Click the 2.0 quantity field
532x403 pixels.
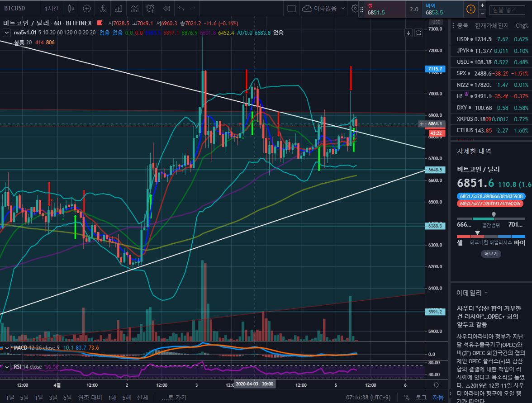click(414, 9)
